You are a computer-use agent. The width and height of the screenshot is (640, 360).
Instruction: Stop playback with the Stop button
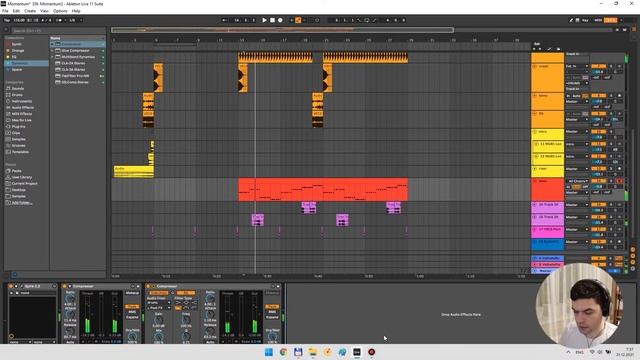272,20
